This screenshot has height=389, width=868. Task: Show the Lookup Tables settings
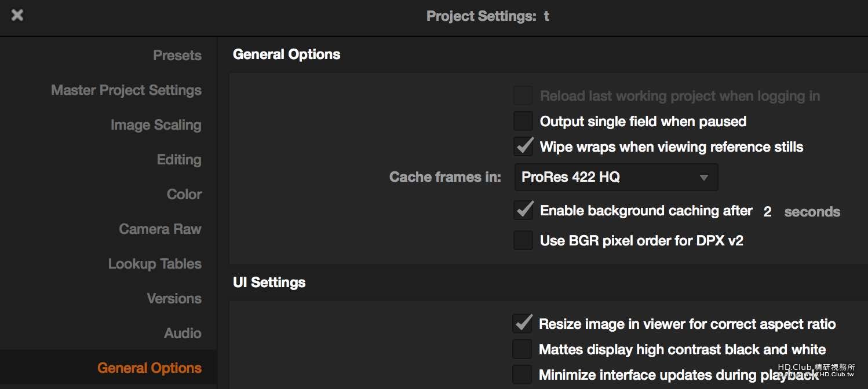(155, 264)
